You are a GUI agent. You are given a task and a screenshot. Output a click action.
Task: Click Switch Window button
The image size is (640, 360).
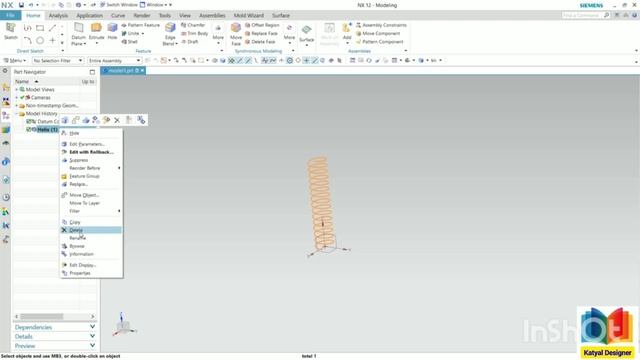pos(119,5)
